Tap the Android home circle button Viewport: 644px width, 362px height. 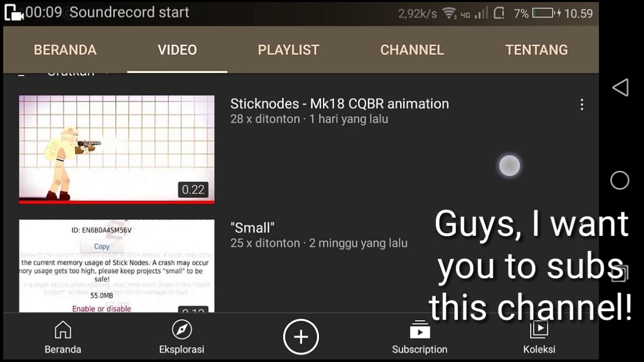pyautogui.click(x=620, y=180)
